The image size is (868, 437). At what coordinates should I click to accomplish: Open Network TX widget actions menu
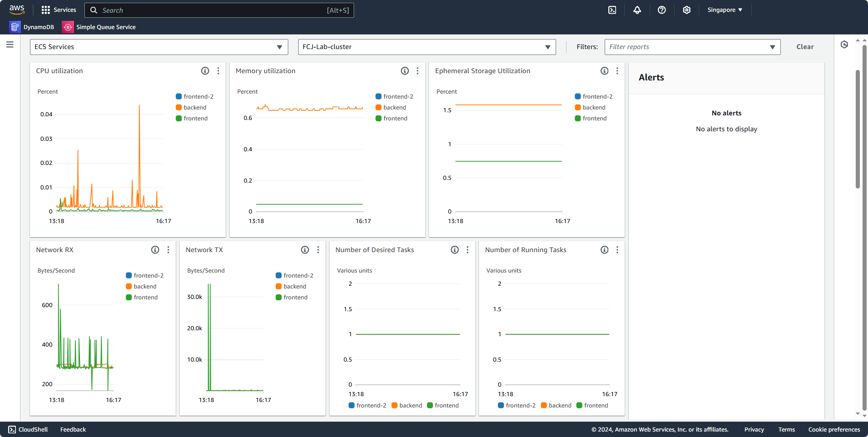tap(318, 250)
